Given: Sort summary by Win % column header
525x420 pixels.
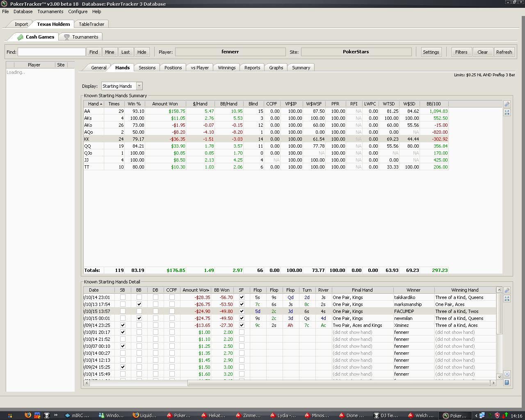Looking at the screenshot, I should [134, 104].
